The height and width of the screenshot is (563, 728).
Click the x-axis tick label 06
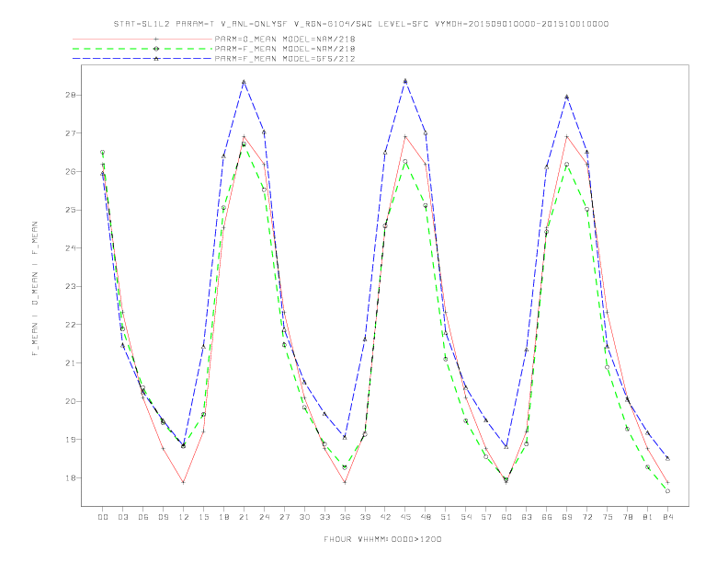tap(143, 517)
